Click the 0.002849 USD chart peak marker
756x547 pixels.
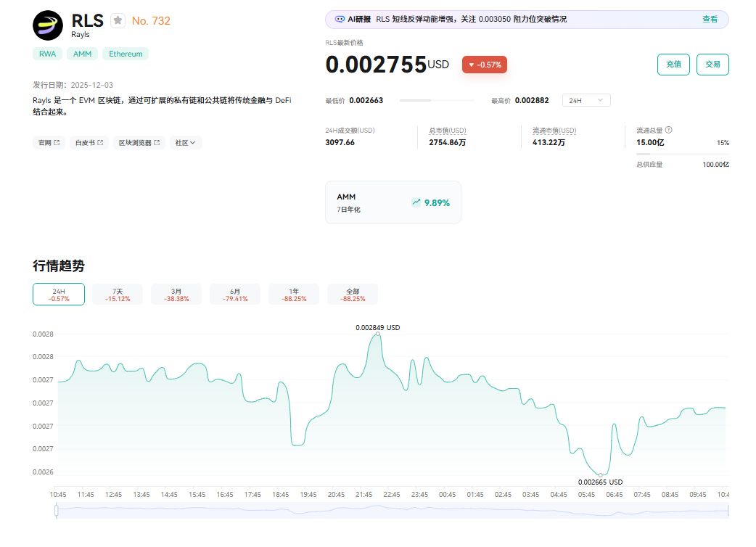click(x=378, y=334)
